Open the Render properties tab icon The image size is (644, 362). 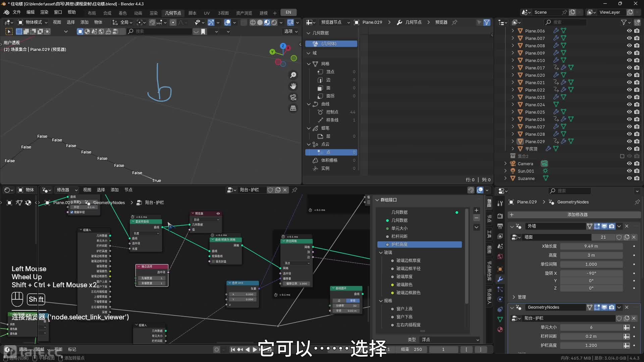[500, 216]
